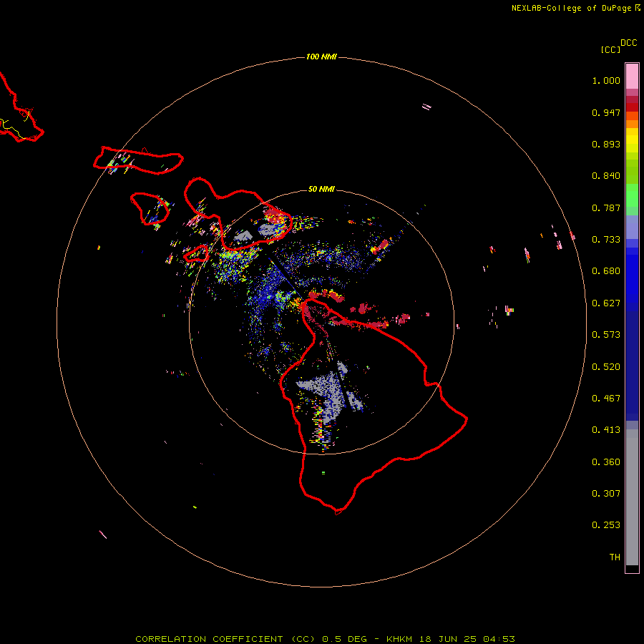Click the 100 NMI range ring label
This screenshot has height=644, width=644.
(x=321, y=57)
